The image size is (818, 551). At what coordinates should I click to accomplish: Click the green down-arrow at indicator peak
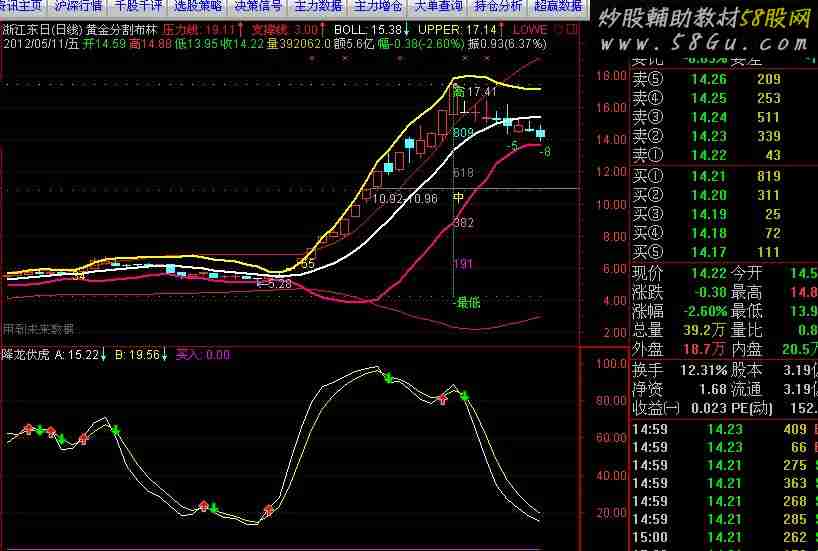click(387, 377)
